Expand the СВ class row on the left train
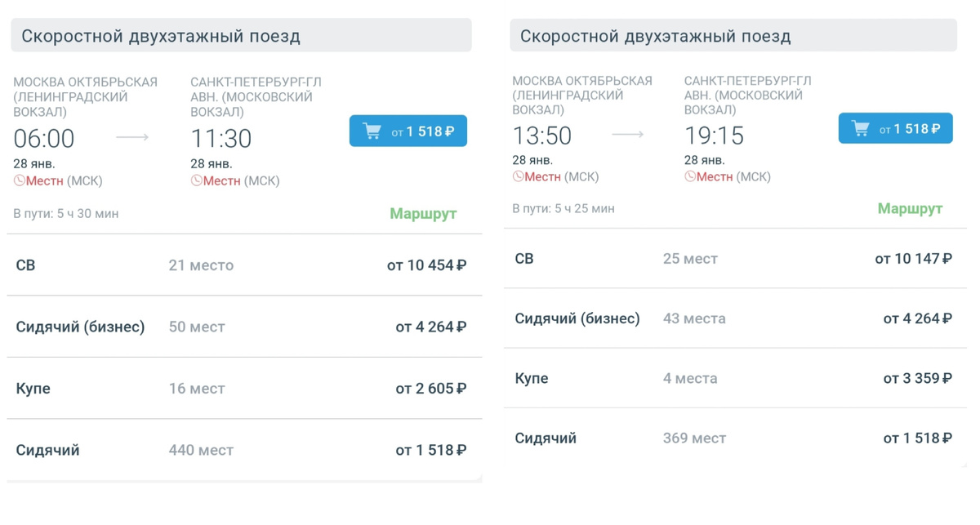The height and width of the screenshot is (525, 980). point(241,266)
